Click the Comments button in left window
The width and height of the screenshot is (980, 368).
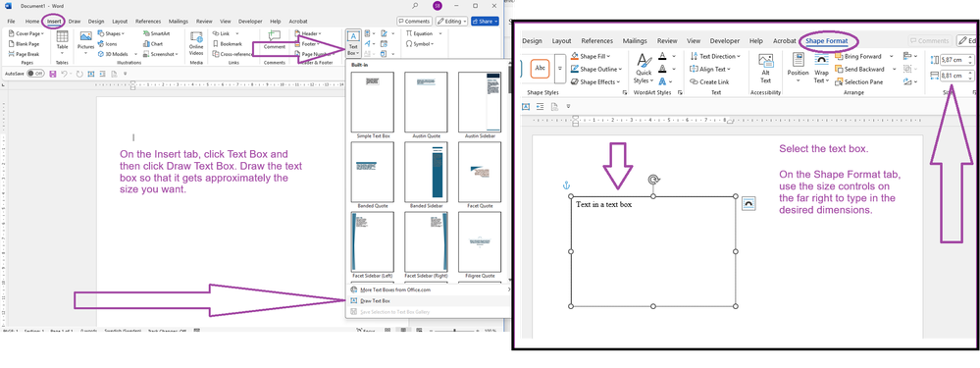click(x=414, y=22)
